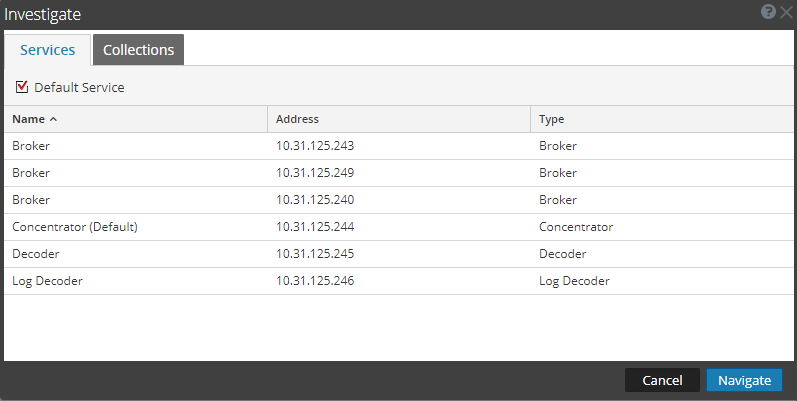Sort by the Name column header
797x401 pixels.
(x=29, y=119)
